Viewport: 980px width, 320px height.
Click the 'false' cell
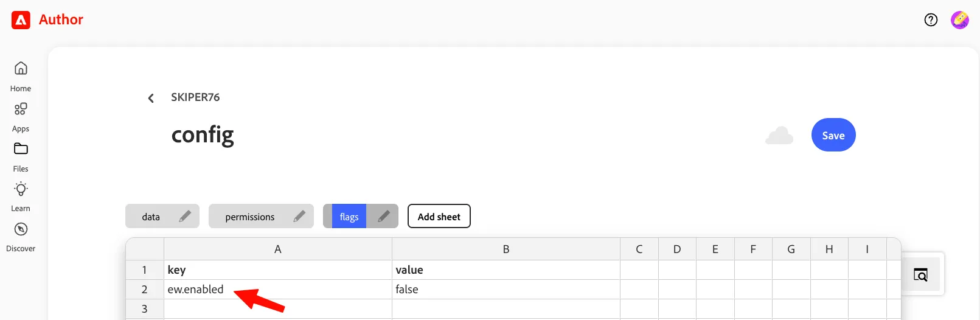506,289
